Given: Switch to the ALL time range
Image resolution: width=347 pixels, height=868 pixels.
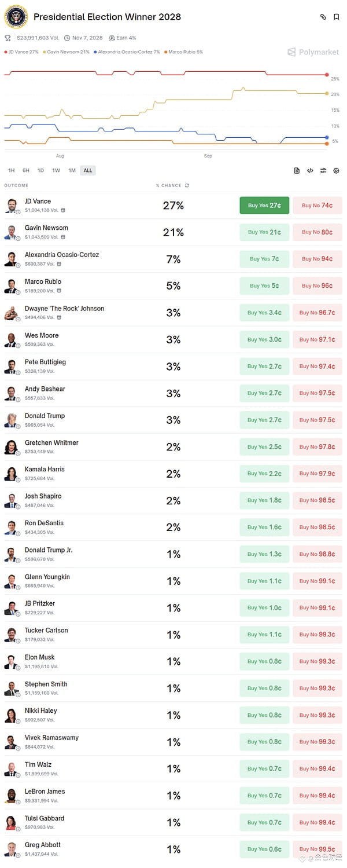Looking at the screenshot, I should (88, 170).
